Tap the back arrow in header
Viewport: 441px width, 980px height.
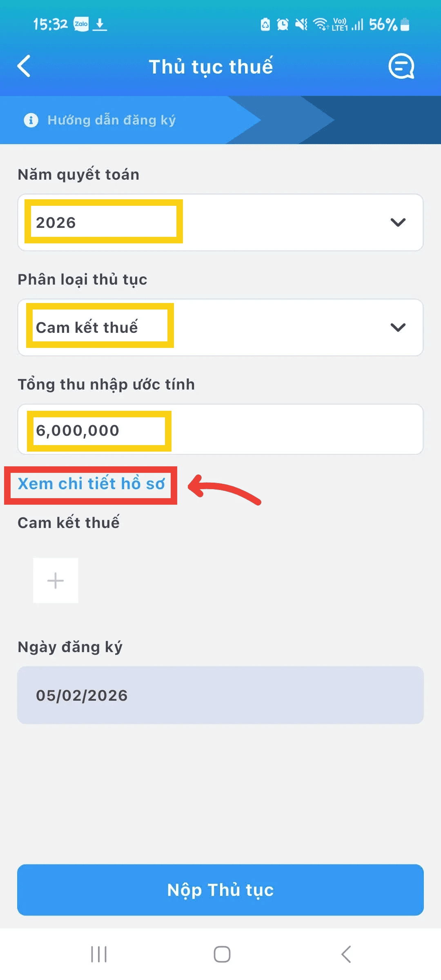coord(24,66)
